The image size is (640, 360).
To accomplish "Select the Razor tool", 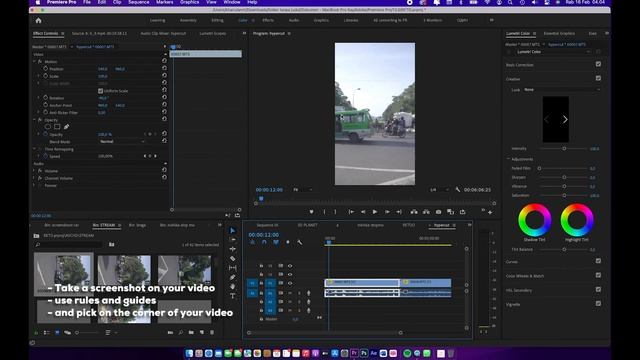I will tap(233, 258).
